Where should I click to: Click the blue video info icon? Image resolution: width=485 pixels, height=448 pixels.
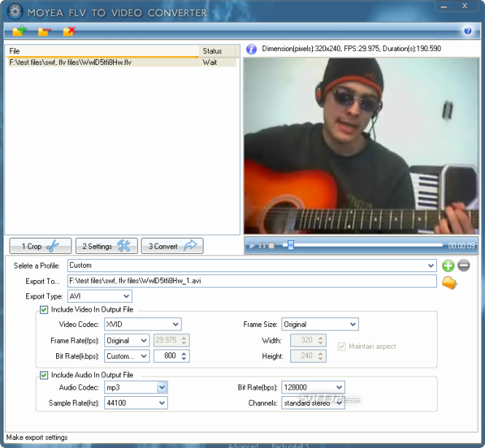click(251, 49)
